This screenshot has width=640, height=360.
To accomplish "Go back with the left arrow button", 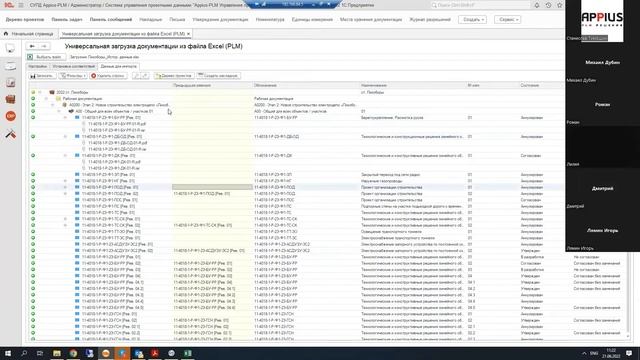I will [x=32, y=47].
